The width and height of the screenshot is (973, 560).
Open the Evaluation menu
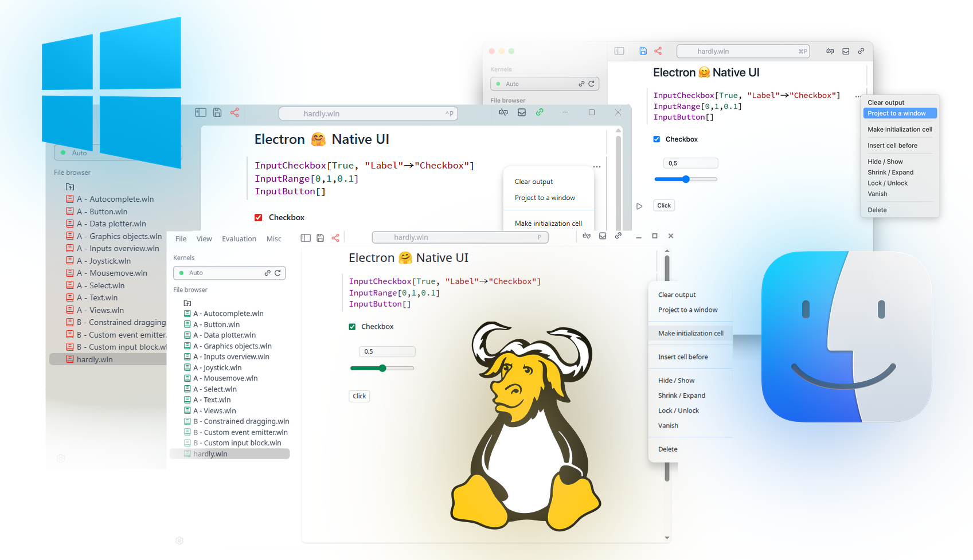pyautogui.click(x=239, y=239)
